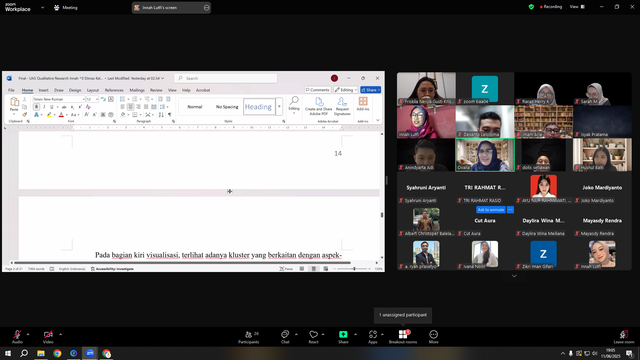
Task: Open Zoom Apps
Action: click(x=373, y=337)
